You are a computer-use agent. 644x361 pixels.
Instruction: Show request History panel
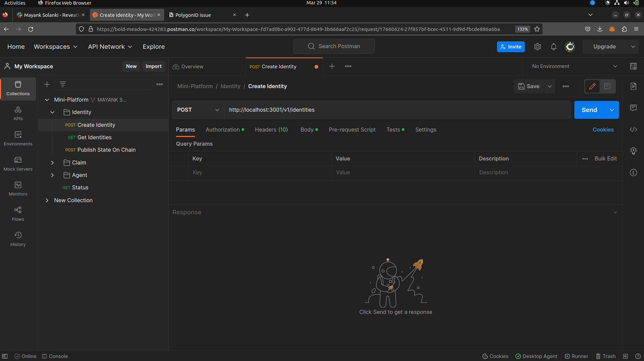(x=18, y=239)
